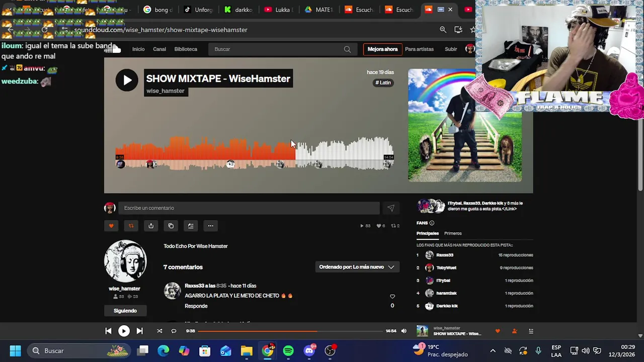
Task: Open 'Para artistas' in the top navigation
Action: tap(419, 49)
